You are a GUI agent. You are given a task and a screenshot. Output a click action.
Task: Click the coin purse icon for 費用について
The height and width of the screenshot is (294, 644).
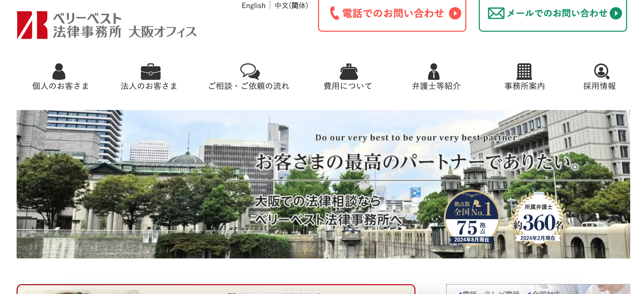(349, 72)
